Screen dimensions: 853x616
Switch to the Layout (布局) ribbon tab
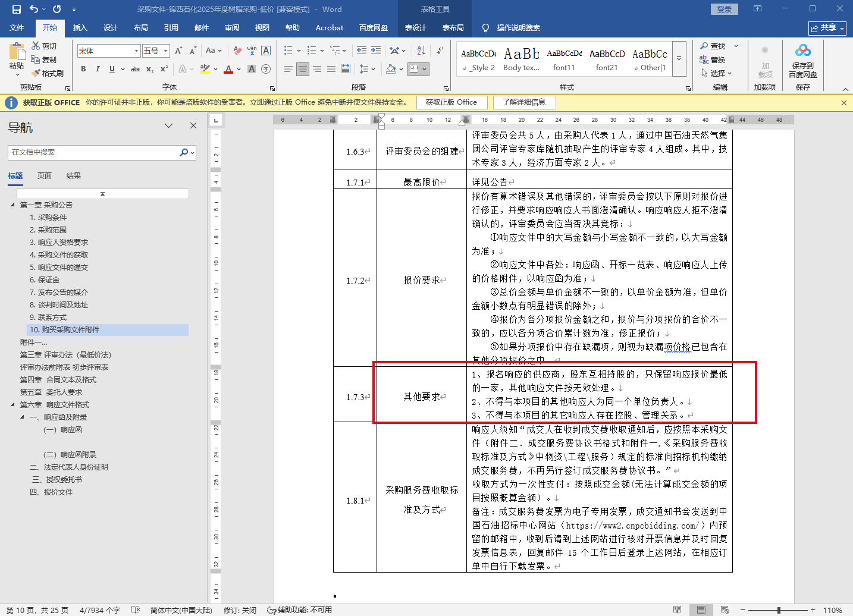[x=140, y=28]
